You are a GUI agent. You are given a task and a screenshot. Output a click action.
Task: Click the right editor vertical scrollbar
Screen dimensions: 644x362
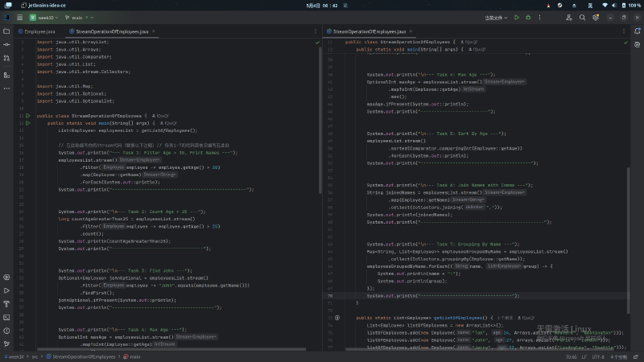[628, 240]
